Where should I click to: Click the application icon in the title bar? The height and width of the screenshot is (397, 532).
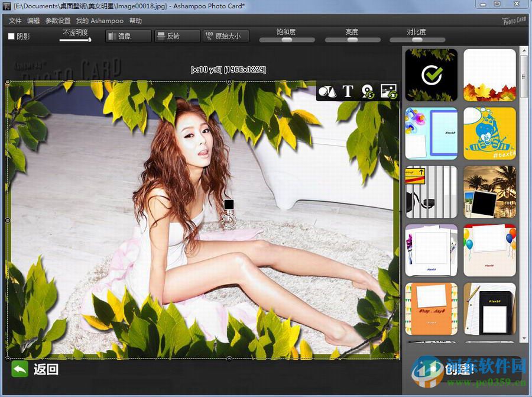point(6,5)
